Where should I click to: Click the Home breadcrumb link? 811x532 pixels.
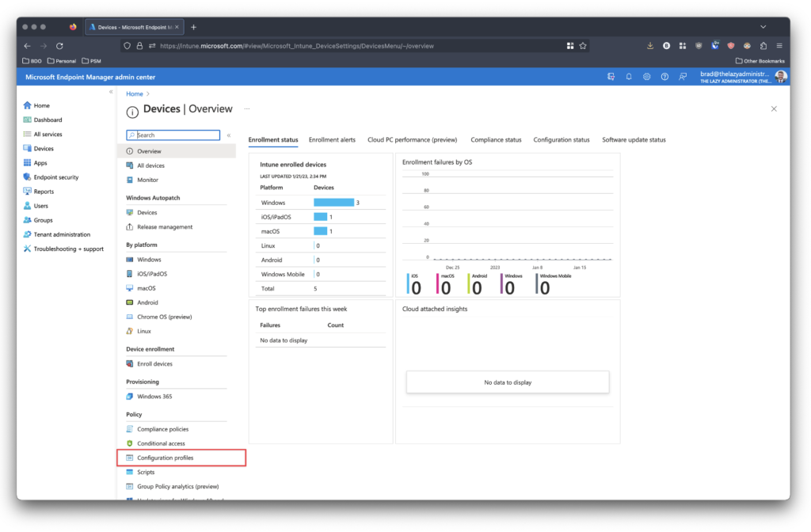coord(135,94)
